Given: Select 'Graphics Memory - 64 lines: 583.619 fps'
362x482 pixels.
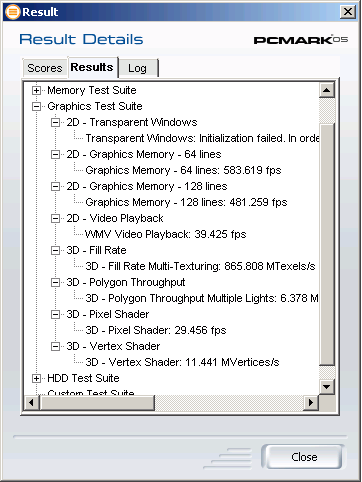Looking at the screenshot, I should point(183,170).
